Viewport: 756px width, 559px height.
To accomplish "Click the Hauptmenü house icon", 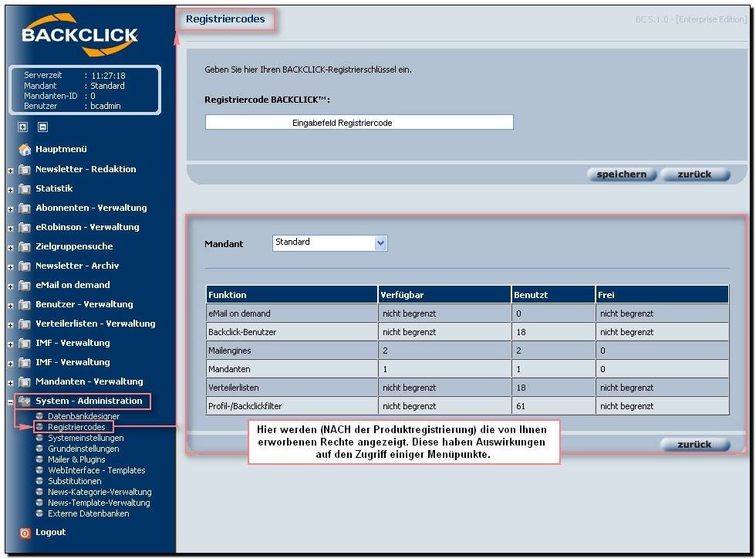I will click(x=25, y=150).
